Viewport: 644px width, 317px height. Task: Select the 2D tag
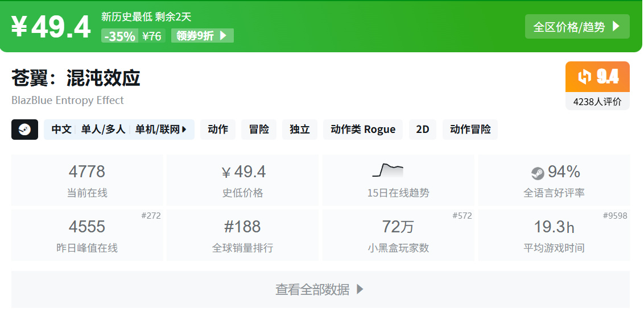click(x=423, y=130)
